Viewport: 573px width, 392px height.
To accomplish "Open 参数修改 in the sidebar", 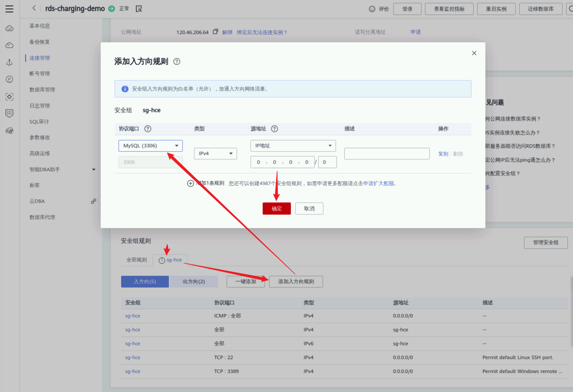I will (40, 138).
